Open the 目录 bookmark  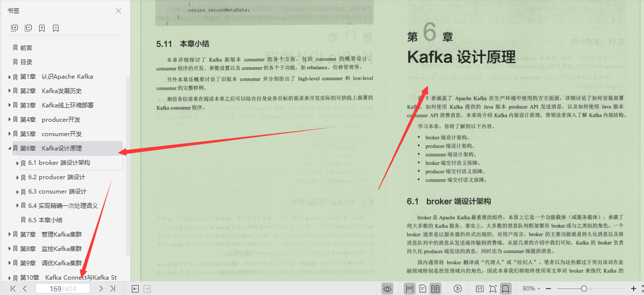[26, 62]
